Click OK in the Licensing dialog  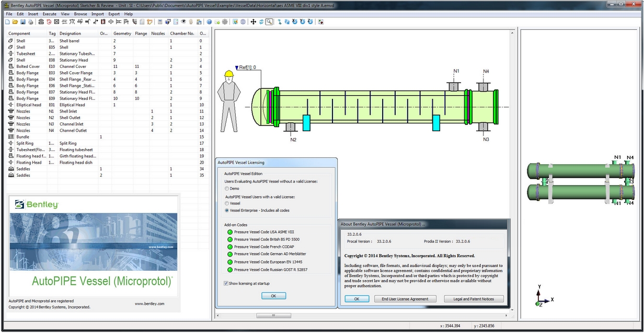273,296
